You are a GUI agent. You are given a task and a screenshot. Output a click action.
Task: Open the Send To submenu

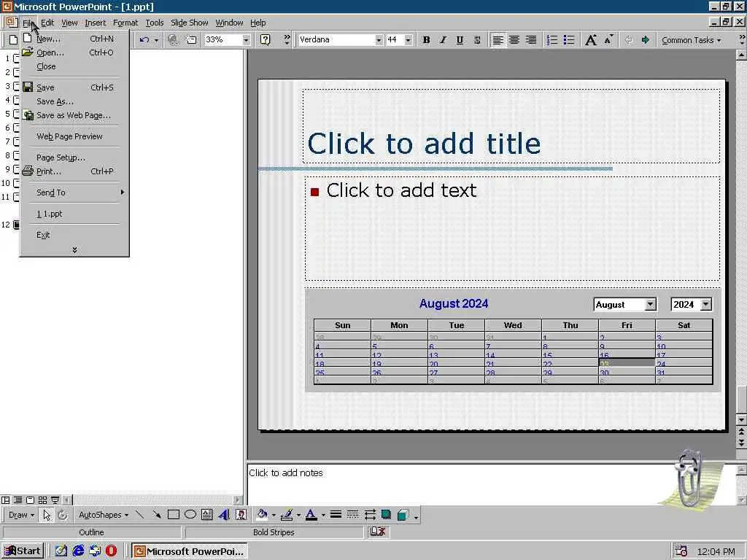pyautogui.click(x=74, y=192)
